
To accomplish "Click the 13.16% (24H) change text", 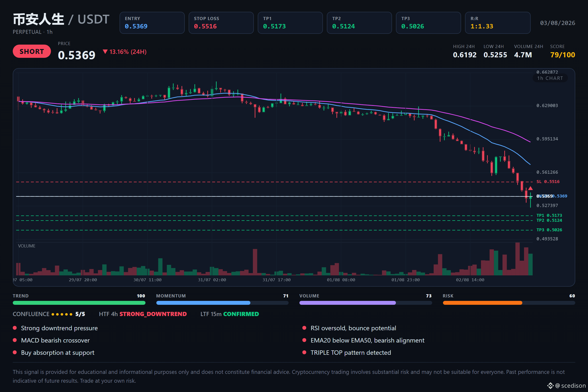I will (x=128, y=52).
